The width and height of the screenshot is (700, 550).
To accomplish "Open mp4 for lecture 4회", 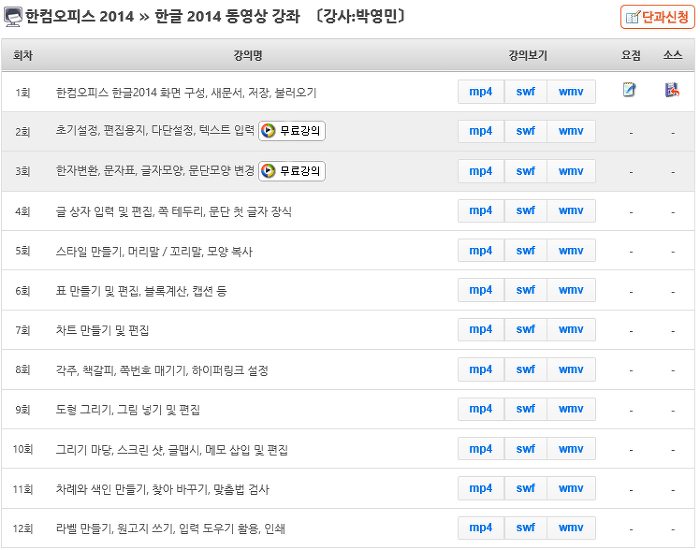I will (481, 210).
